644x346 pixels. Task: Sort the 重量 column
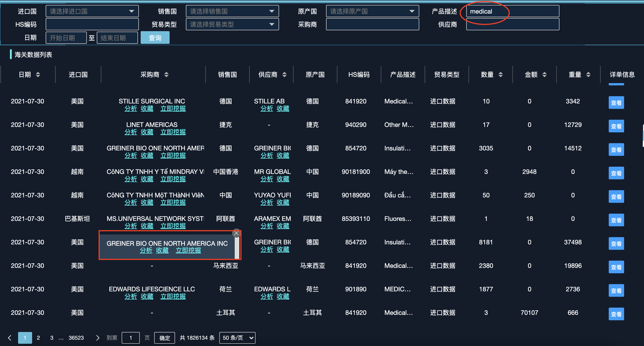pos(589,74)
